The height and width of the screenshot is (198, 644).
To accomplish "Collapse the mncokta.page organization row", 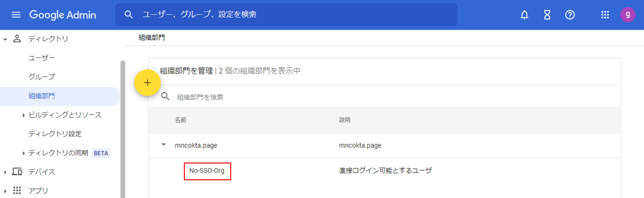I will (x=164, y=145).
